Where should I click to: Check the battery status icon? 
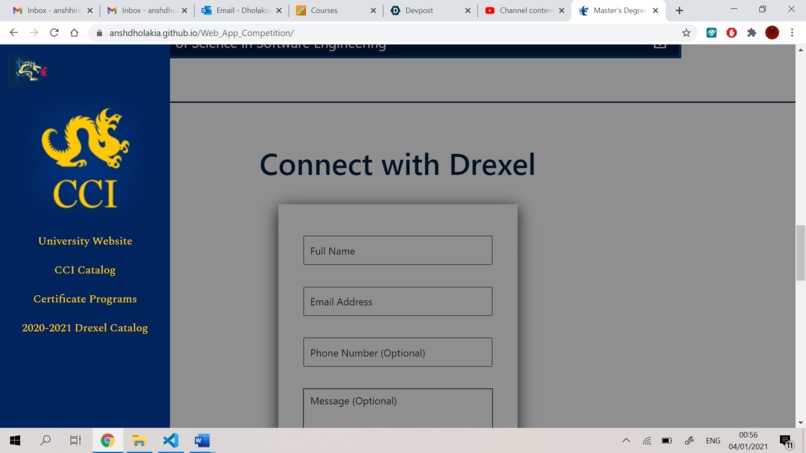[667, 441]
